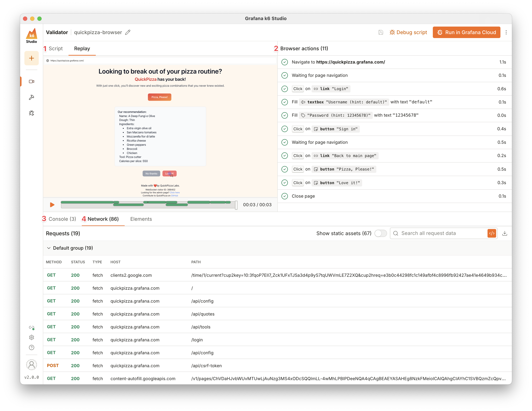Click the link icon in "Login" action
Viewport: 532px width, 411px height.
(316, 89)
